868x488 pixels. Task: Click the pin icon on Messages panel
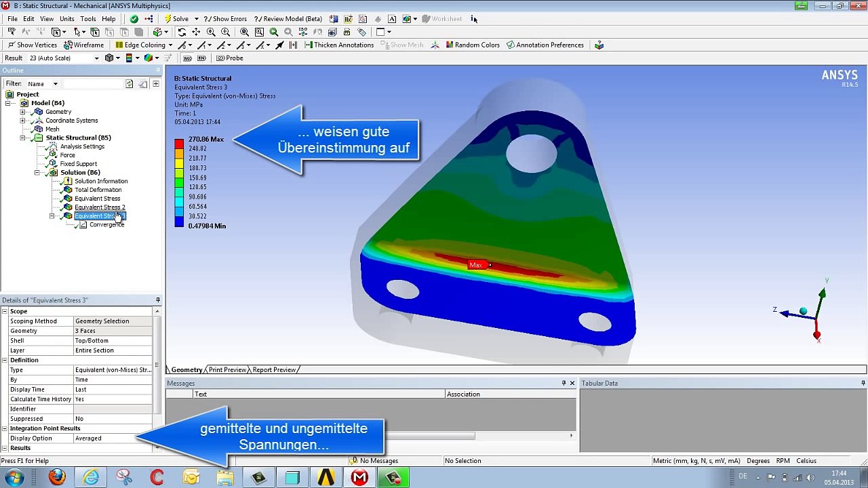click(x=564, y=383)
